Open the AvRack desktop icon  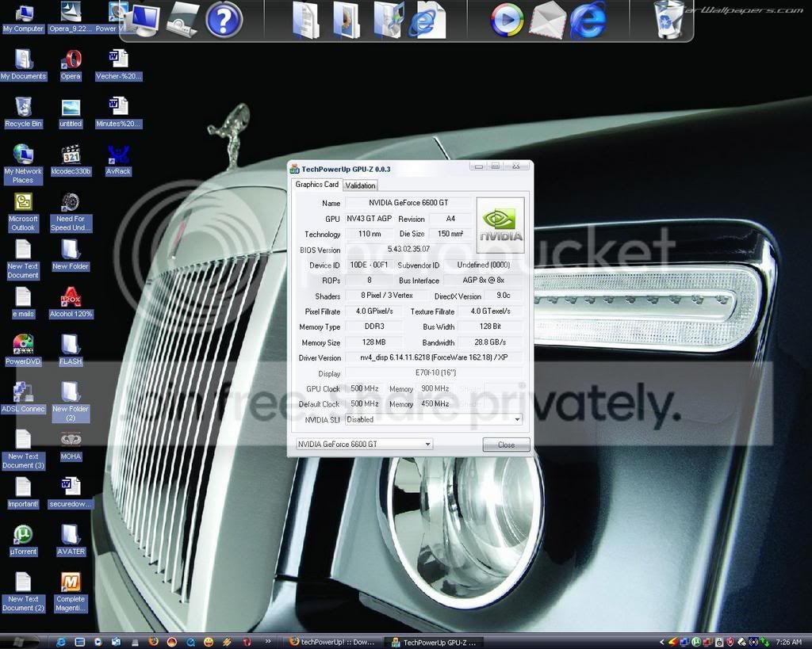click(118, 160)
